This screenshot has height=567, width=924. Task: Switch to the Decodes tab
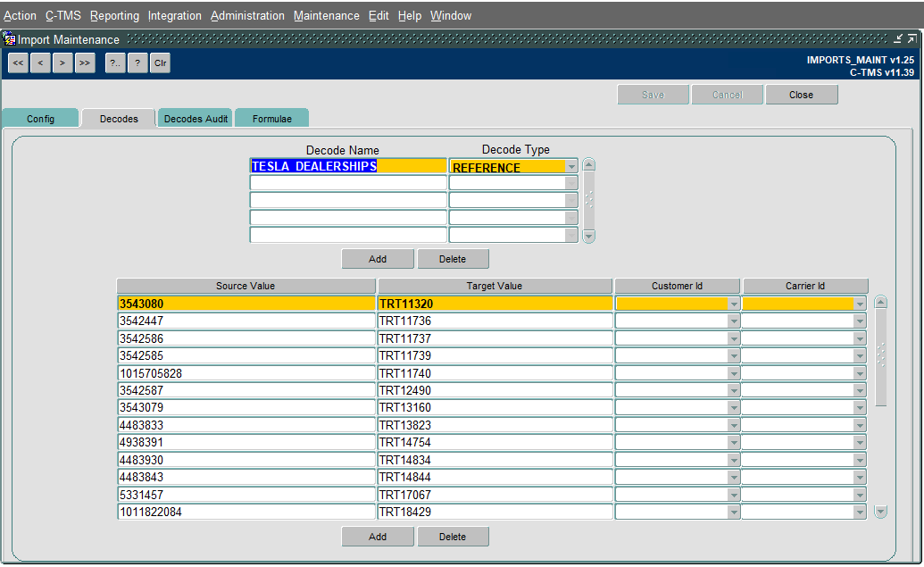pos(119,119)
